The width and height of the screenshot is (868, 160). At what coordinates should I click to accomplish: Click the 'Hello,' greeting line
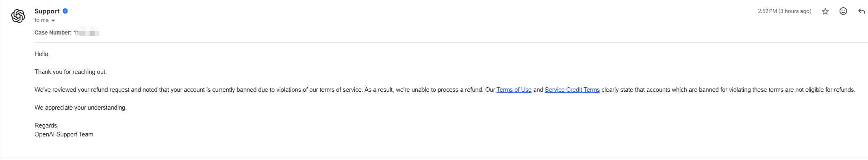point(42,54)
